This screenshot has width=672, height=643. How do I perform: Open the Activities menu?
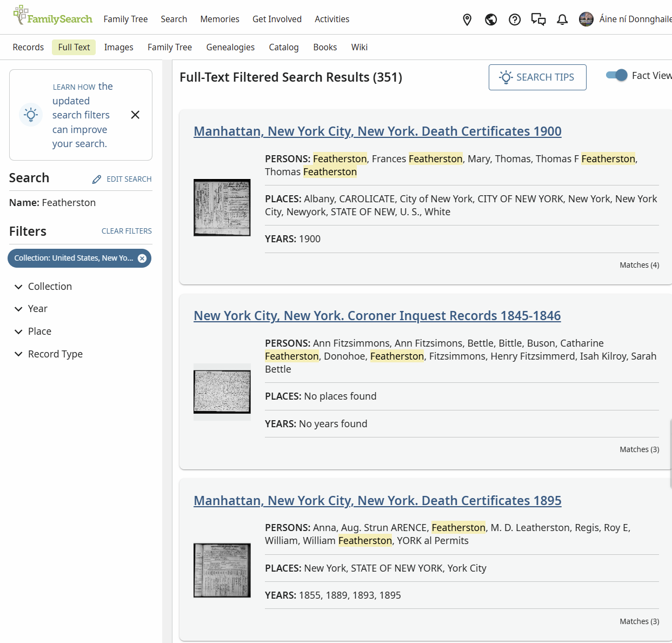(x=332, y=19)
